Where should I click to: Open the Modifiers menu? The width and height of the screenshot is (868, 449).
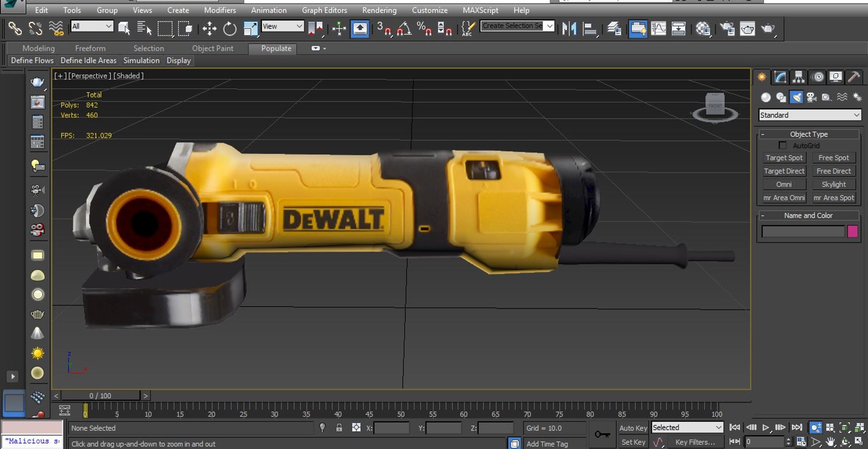[220, 10]
